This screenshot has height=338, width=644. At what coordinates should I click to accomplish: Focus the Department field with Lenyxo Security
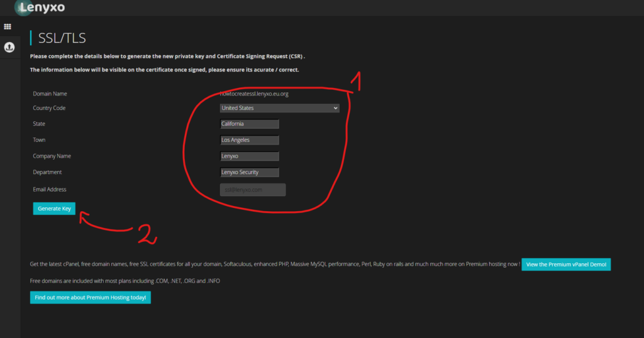tap(249, 172)
